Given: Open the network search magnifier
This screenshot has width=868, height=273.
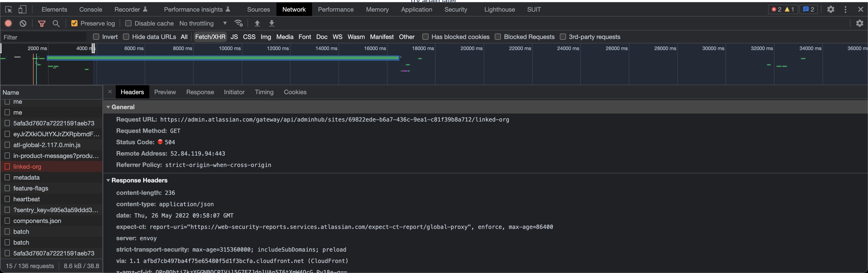Looking at the screenshot, I should point(56,23).
